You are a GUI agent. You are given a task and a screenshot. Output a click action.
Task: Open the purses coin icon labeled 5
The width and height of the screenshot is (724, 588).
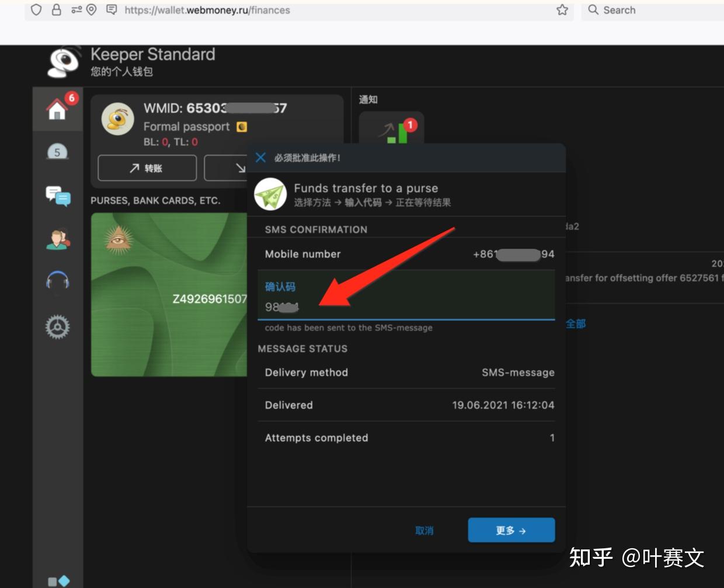click(x=57, y=152)
